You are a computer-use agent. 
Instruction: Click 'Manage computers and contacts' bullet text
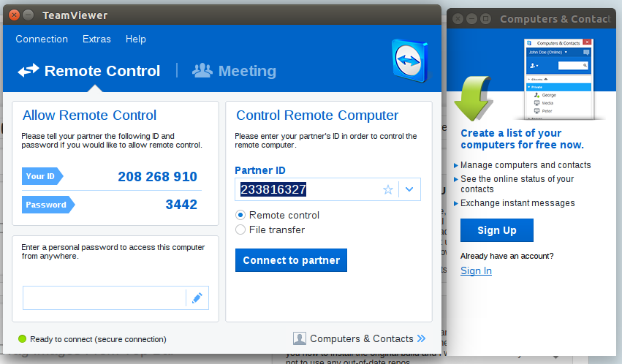(526, 165)
